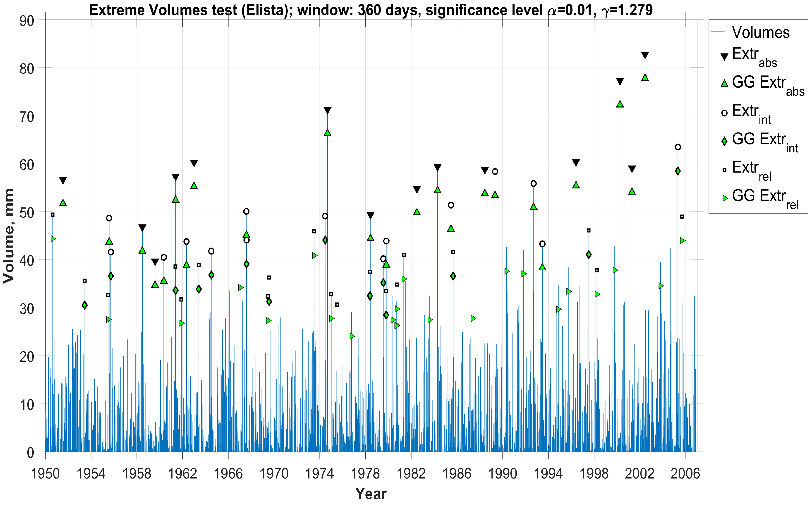Click the circle marker near 2005 at 63 mm
Screen dimensions: 812x505
pyautogui.click(x=678, y=147)
